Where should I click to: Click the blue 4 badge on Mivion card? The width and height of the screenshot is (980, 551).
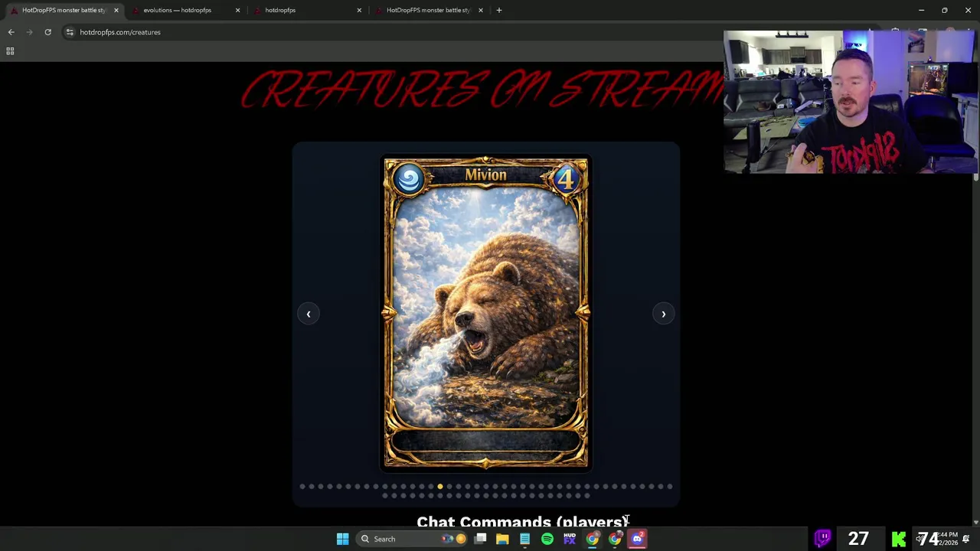(565, 179)
